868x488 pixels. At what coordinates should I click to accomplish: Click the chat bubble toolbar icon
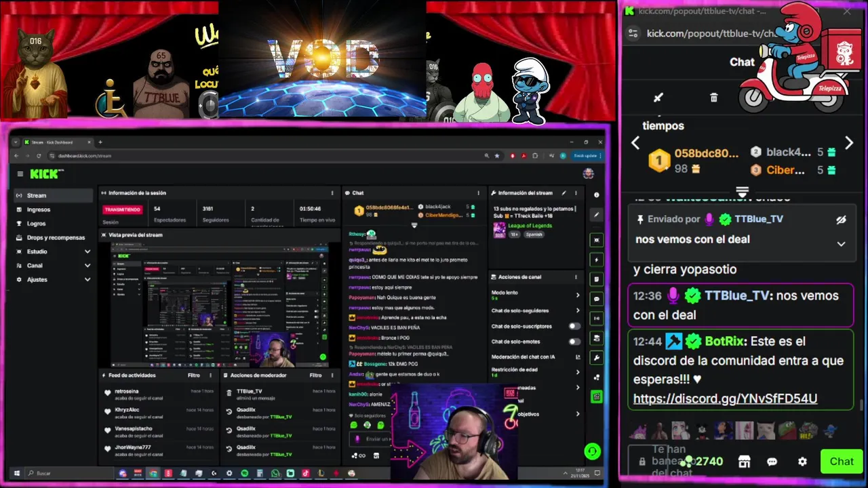pos(597,299)
